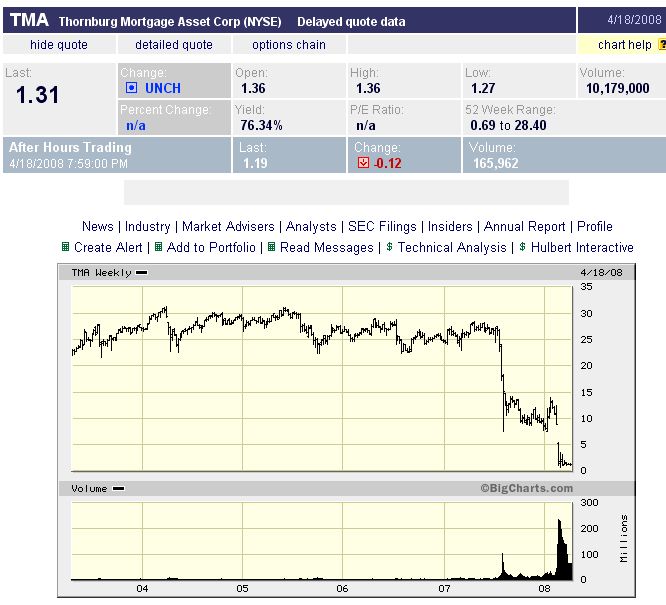666x605 pixels.
Task: Open the options chain link
Action: [x=289, y=45]
